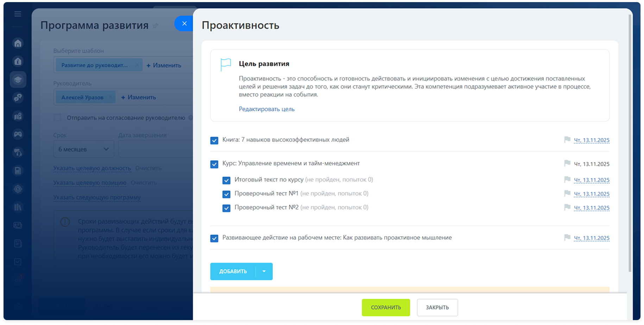This screenshot has width=644, height=325.
Task: Toggle checkbox for Курс: Управление временем
Action: pyautogui.click(x=214, y=164)
